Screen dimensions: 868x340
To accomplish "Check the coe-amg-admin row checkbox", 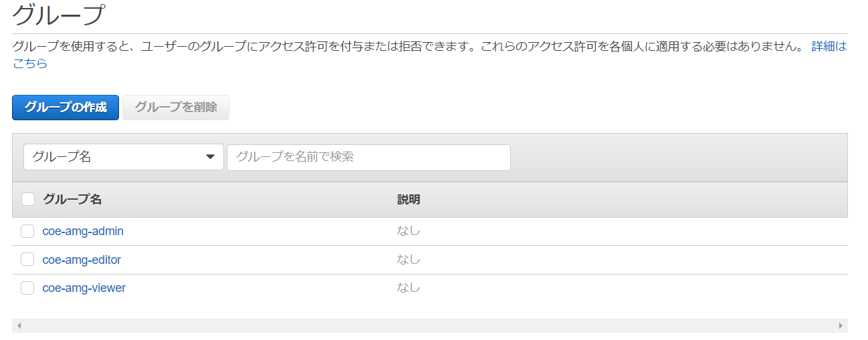I will [27, 231].
